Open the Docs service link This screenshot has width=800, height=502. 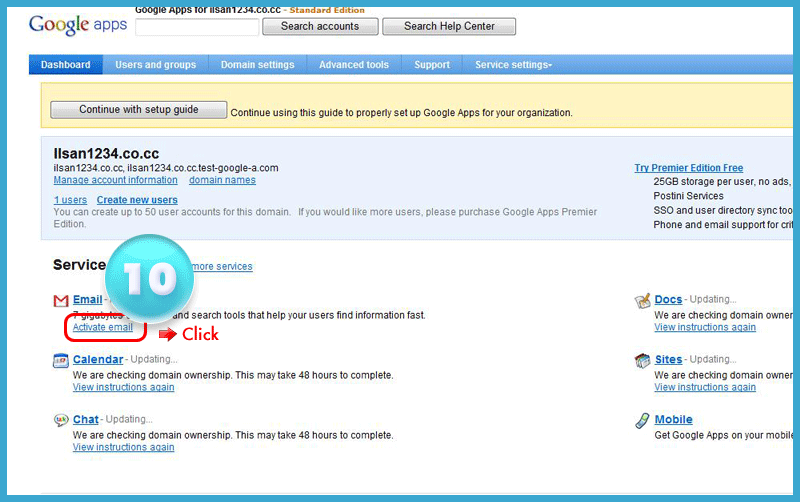tap(668, 299)
